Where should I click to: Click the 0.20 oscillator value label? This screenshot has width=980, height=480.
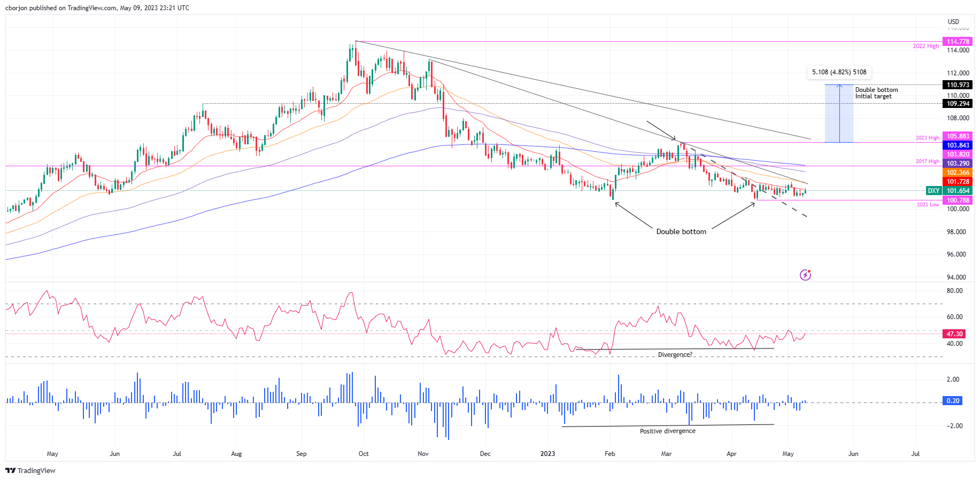tap(953, 401)
